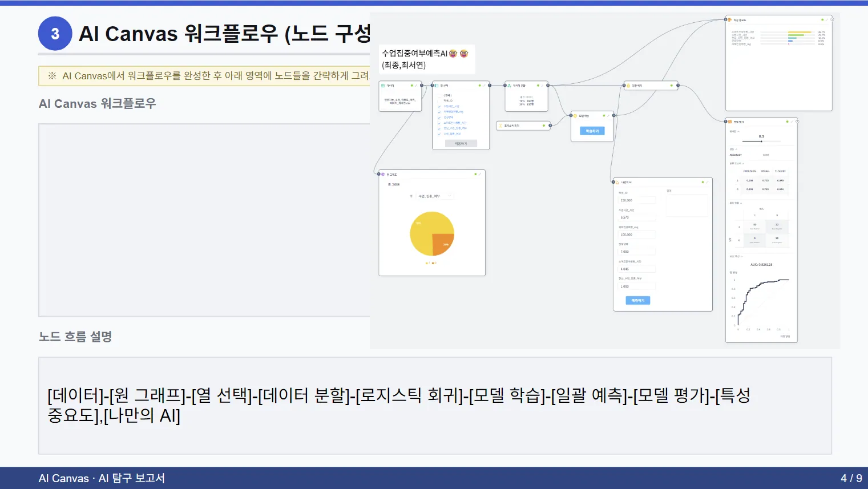Click the 데이터 분할 node split icon
The width and height of the screenshot is (868, 489).
pos(509,86)
